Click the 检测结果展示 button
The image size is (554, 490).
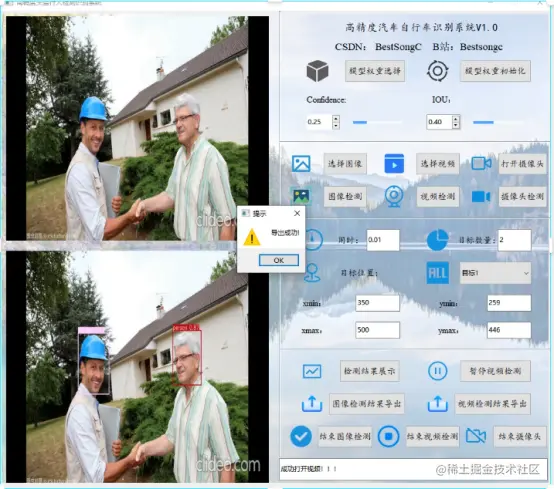pyautogui.click(x=370, y=371)
